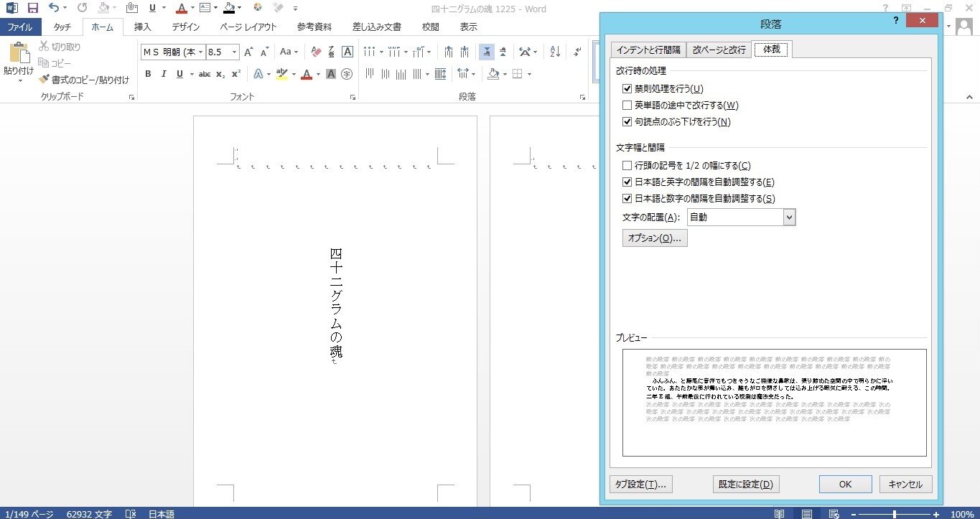Click the キャンセル button
980x519 pixels.
pyautogui.click(x=906, y=484)
